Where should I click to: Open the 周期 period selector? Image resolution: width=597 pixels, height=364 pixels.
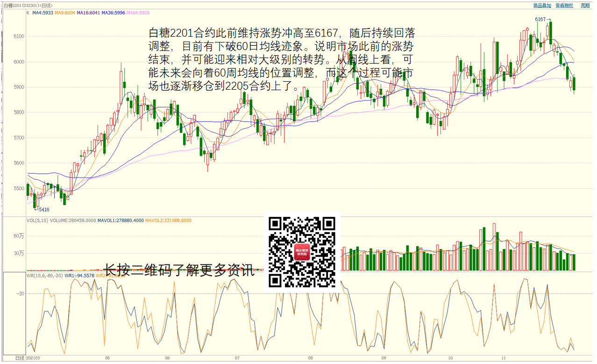pos(585,6)
